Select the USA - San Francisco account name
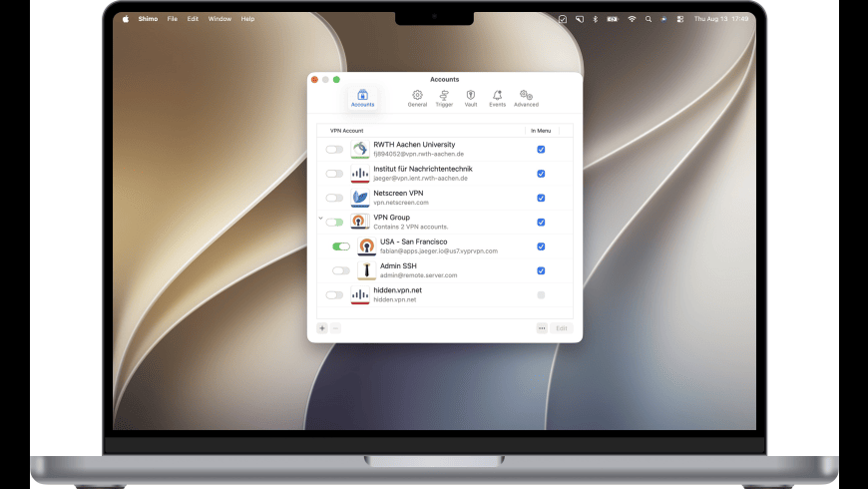868x489 pixels. (x=413, y=243)
